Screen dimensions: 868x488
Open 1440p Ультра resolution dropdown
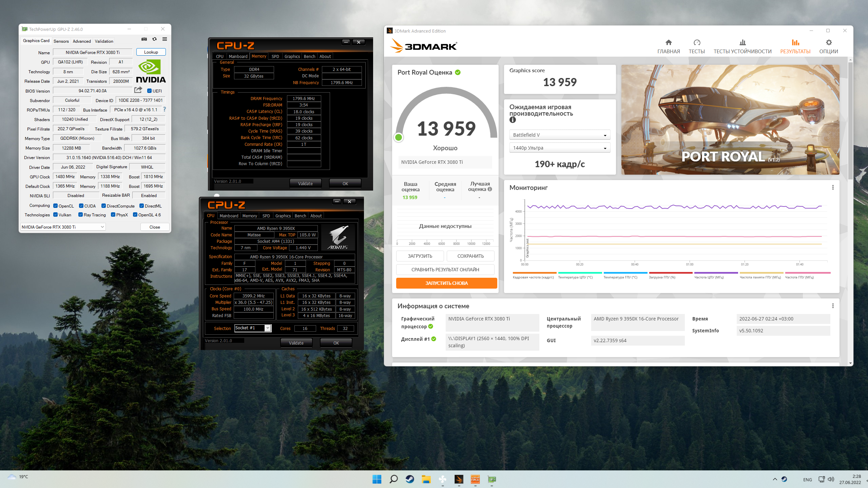point(560,148)
